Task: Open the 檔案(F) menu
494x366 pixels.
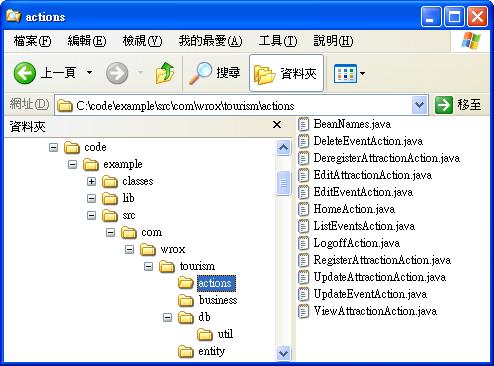Action: tap(32, 41)
